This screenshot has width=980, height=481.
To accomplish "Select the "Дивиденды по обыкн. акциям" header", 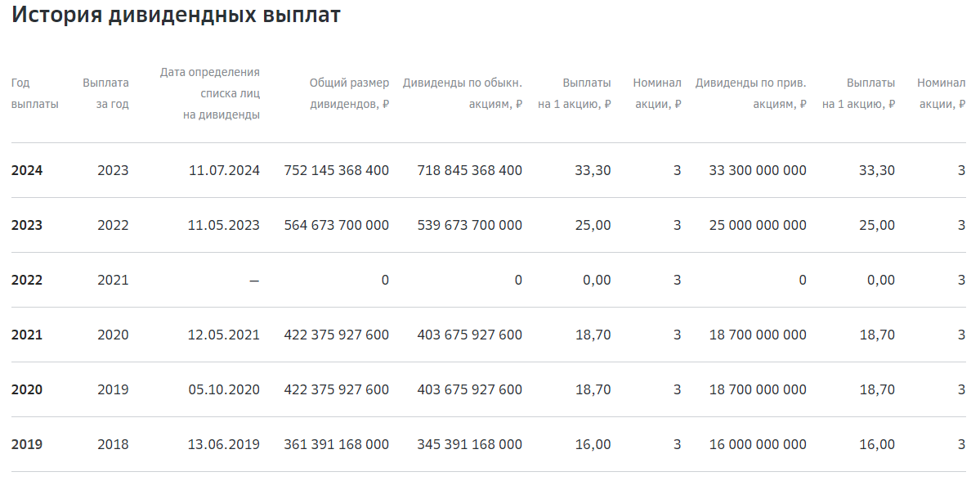I will [463, 93].
